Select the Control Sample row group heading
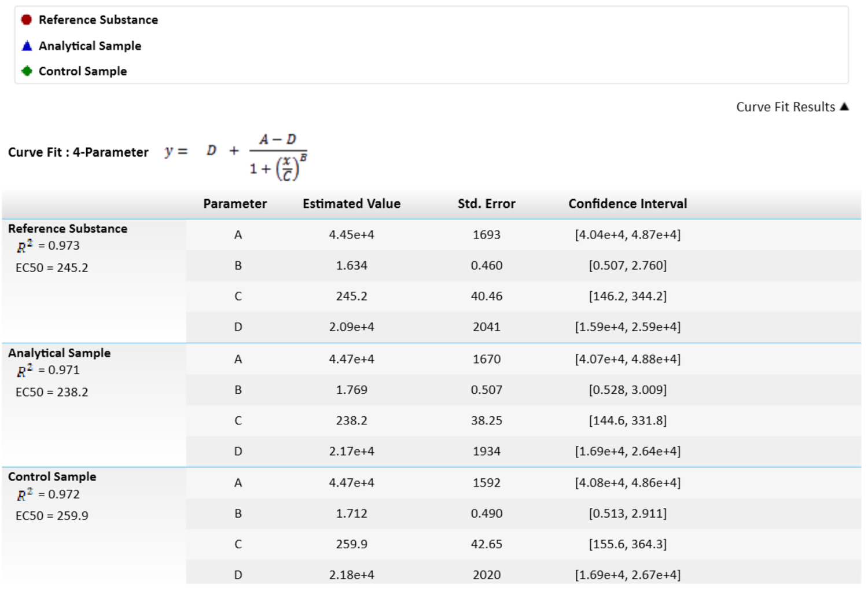The image size is (868, 590). pos(52,477)
